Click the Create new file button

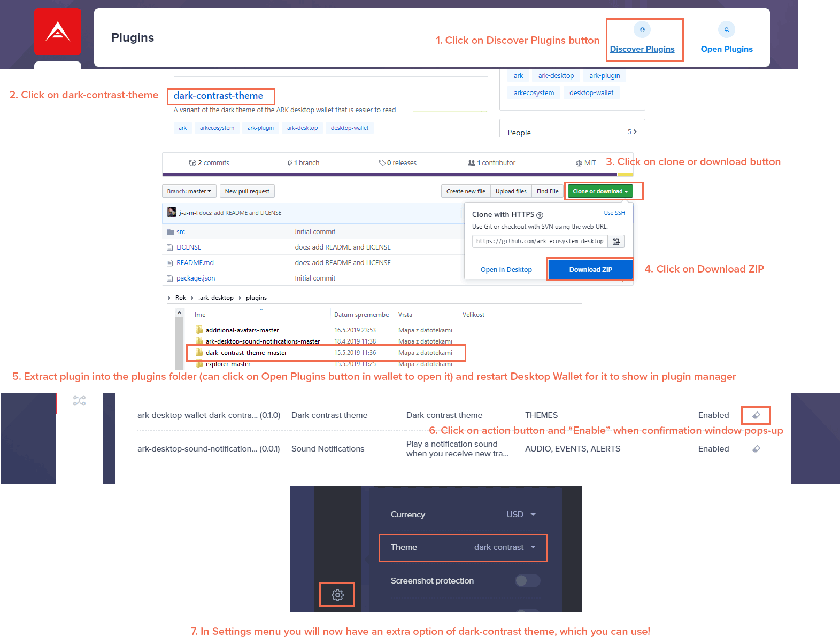tap(466, 191)
